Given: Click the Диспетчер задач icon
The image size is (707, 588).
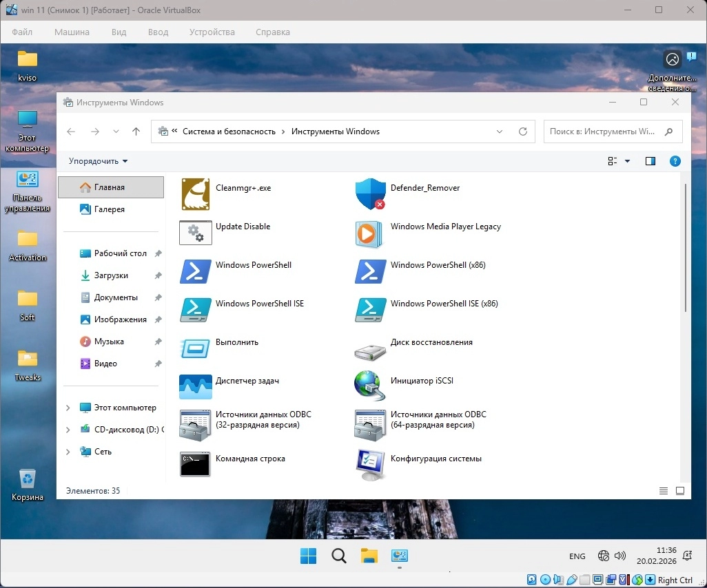Looking at the screenshot, I should coord(195,387).
